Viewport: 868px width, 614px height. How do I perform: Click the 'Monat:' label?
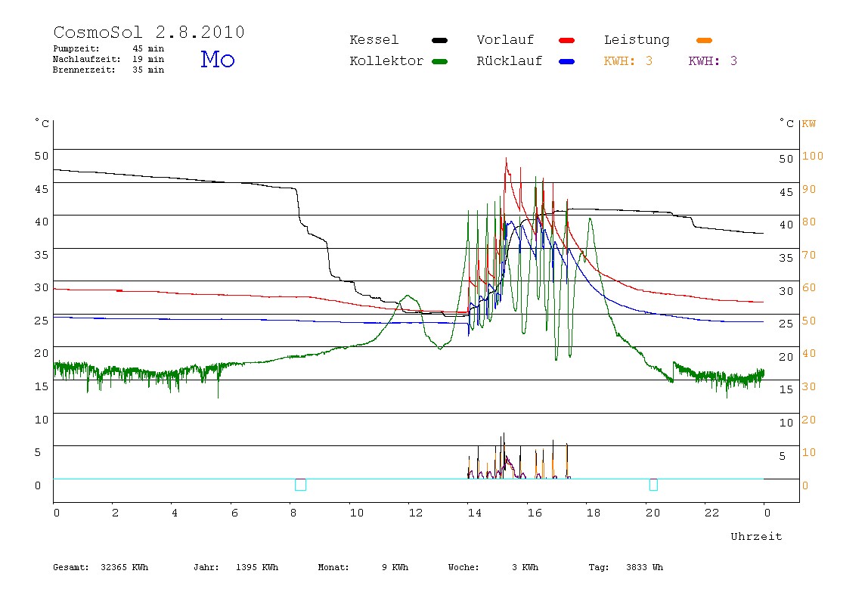click(x=333, y=567)
